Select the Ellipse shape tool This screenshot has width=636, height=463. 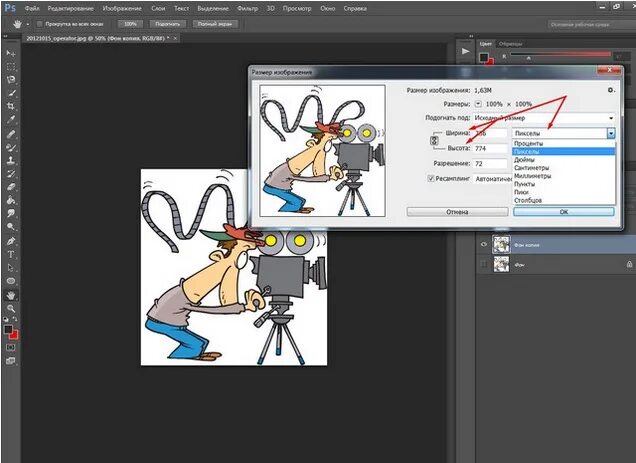pos(11,281)
